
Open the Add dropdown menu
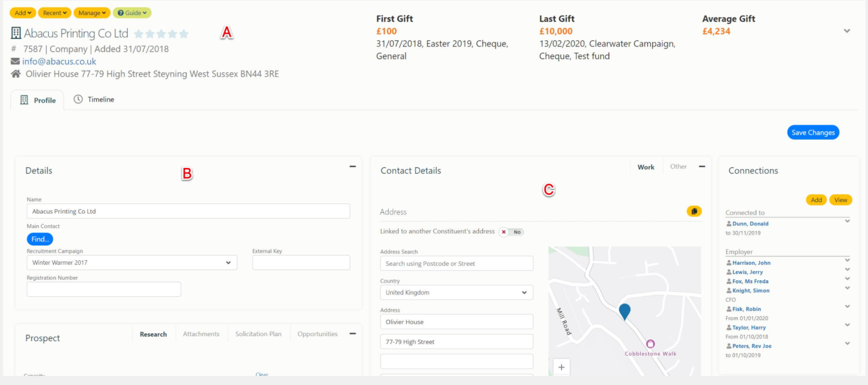pos(23,13)
